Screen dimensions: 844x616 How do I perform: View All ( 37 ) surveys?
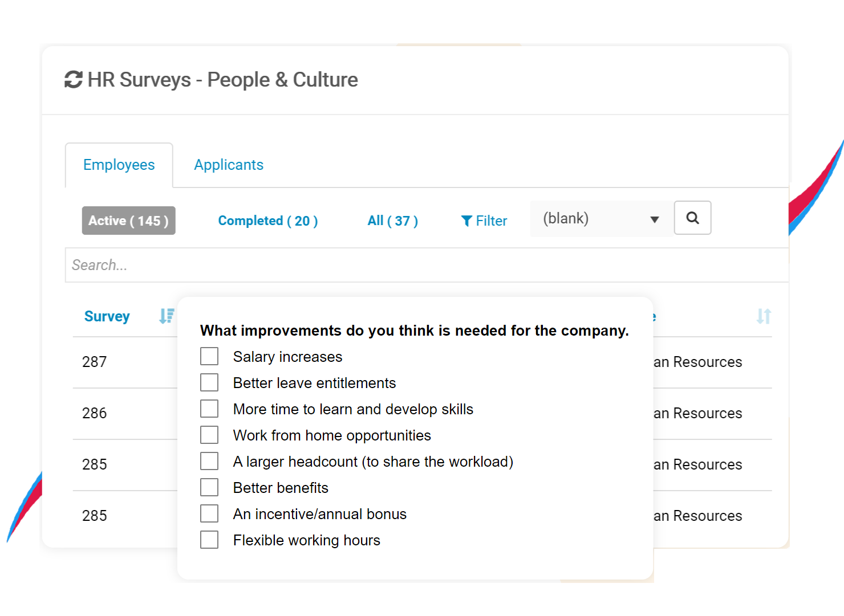(x=392, y=221)
